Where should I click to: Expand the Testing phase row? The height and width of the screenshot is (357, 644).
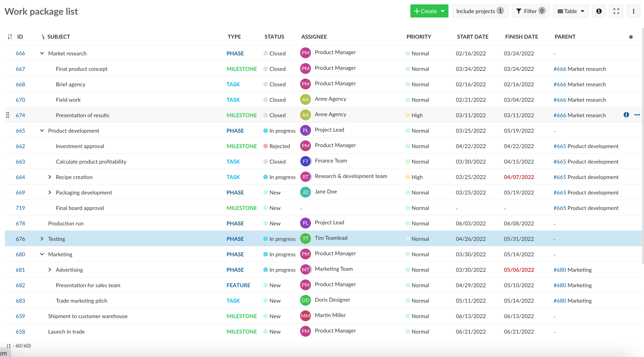pyautogui.click(x=42, y=239)
